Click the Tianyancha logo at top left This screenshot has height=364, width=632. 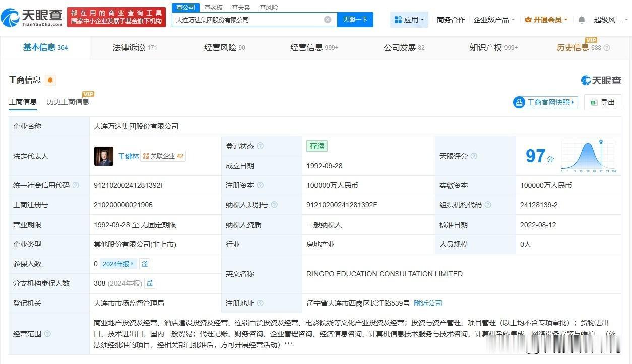[32, 17]
